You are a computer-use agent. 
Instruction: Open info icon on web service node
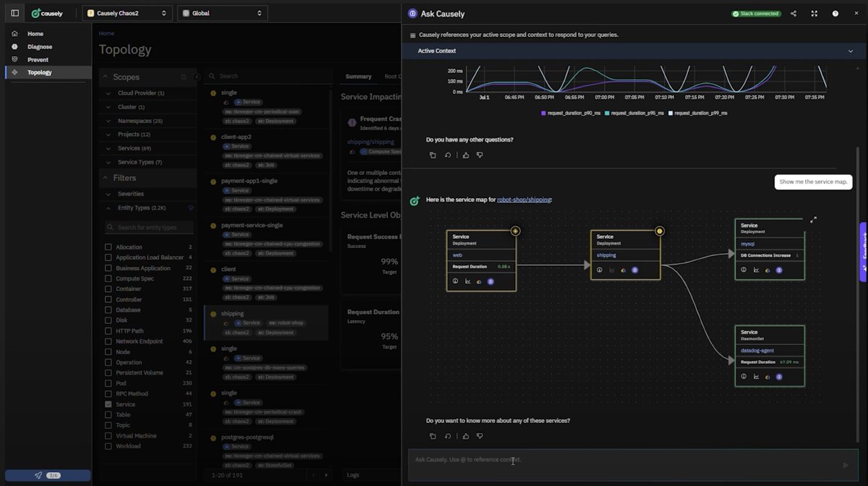[x=456, y=281]
